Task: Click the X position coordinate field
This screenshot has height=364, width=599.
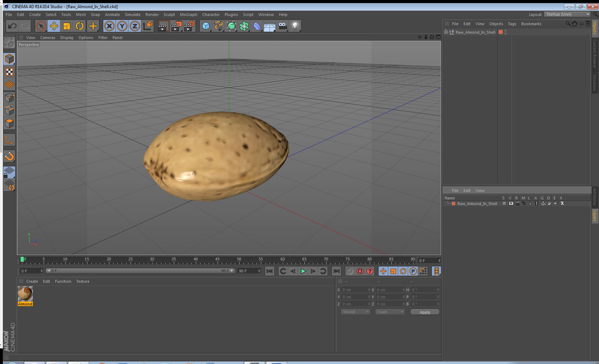Action: pyautogui.click(x=356, y=290)
